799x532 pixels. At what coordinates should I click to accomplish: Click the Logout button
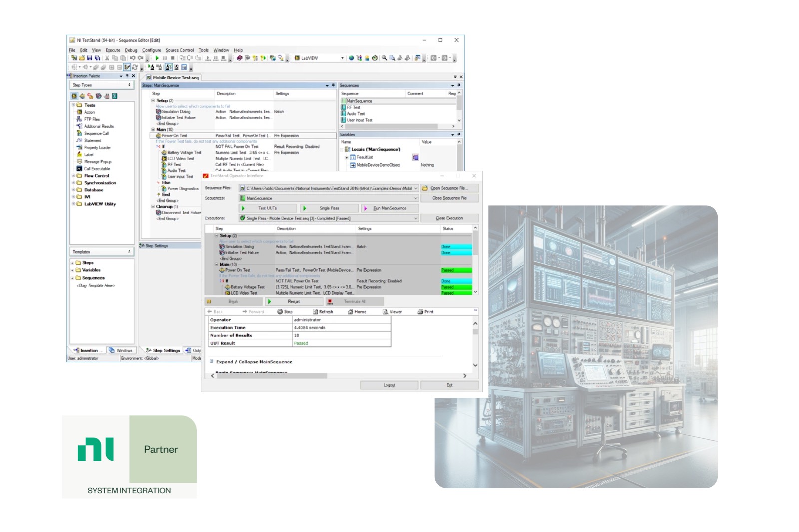point(389,385)
